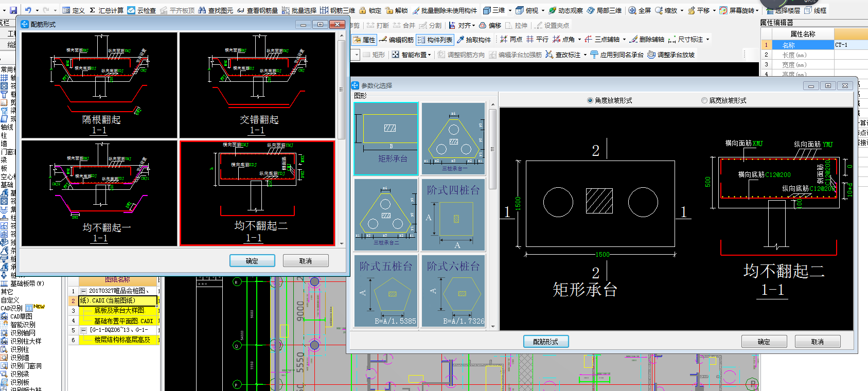Viewport: 868px width, 391px height.
Task: Collapse 20170327唯品会桩图 tree row
Action: 83,291
